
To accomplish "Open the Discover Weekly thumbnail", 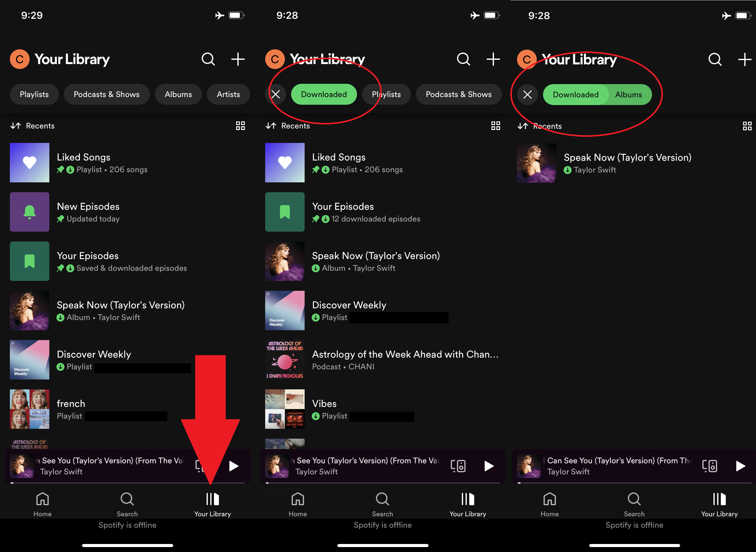I will coord(29,360).
